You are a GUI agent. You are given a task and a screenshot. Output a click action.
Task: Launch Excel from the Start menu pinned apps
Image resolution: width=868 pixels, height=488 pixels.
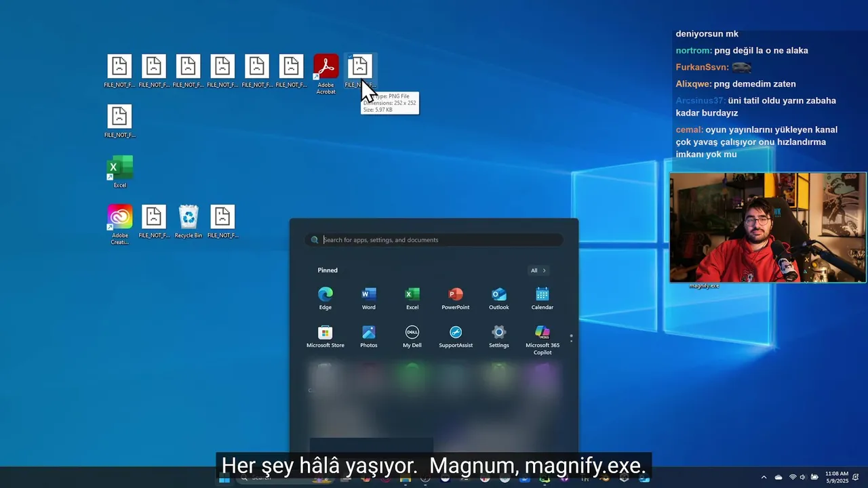[x=412, y=298]
